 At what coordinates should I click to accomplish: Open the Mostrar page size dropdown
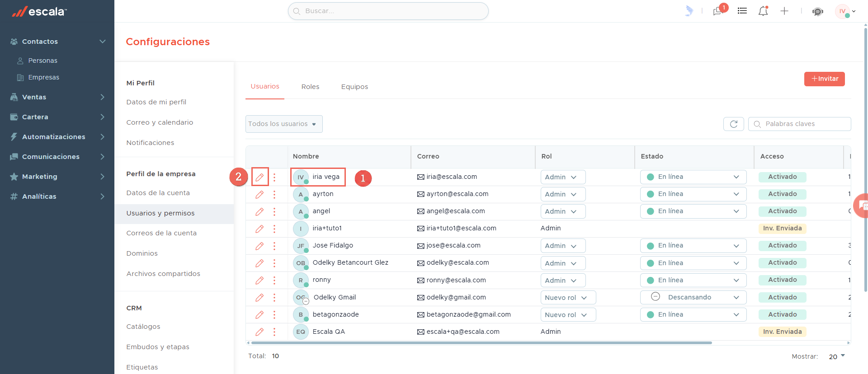coord(837,356)
